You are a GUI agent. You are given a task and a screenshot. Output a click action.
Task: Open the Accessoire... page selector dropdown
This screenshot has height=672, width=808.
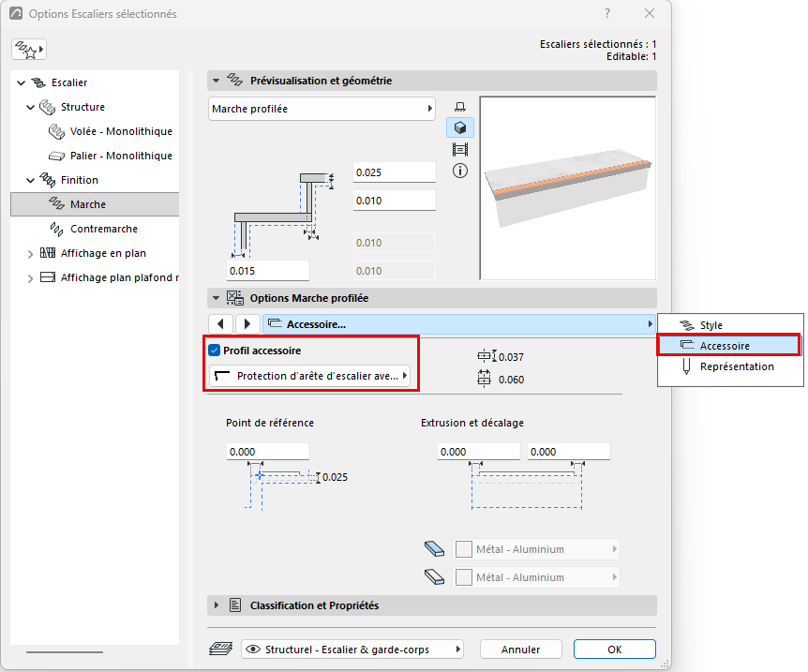(x=458, y=323)
